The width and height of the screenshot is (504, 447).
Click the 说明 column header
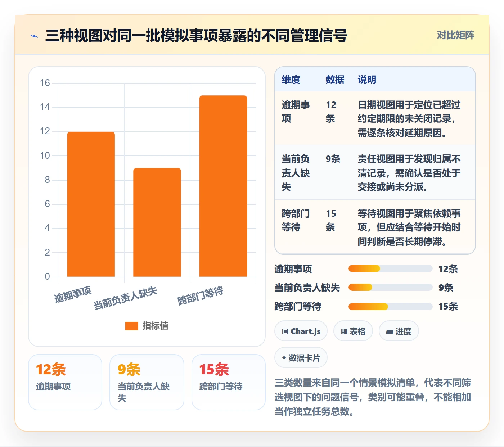pyautogui.click(x=367, y=80)
